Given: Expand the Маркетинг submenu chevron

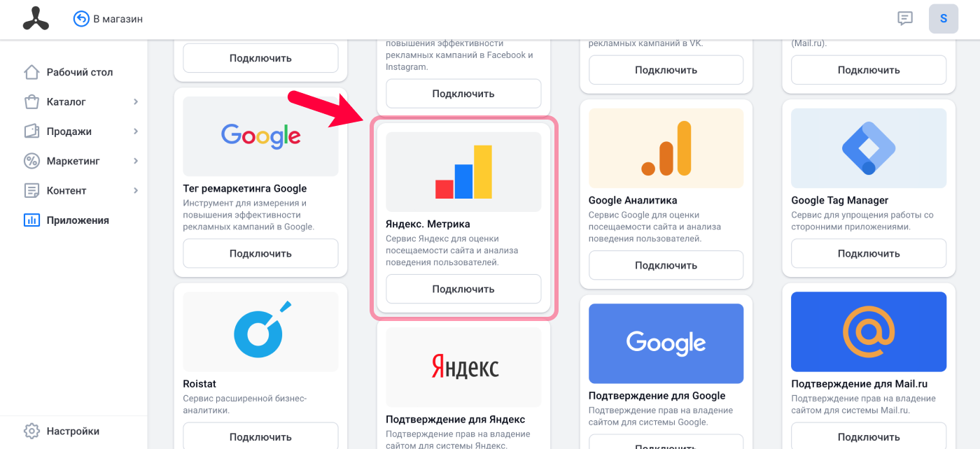Looking at the screenshot, I should point(136,161).
